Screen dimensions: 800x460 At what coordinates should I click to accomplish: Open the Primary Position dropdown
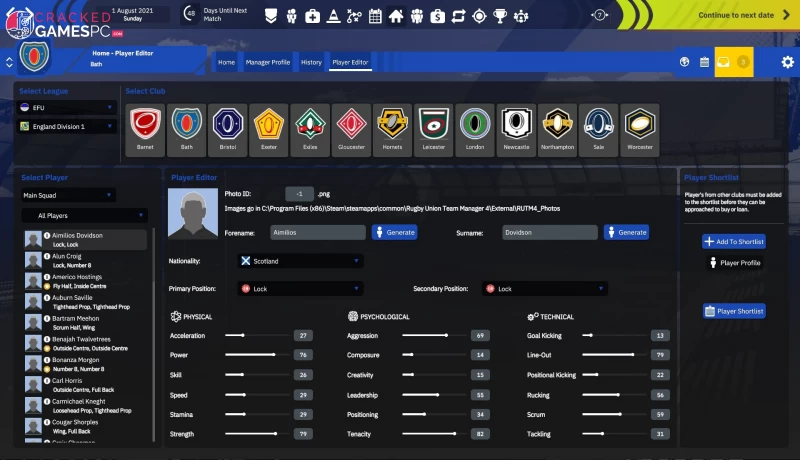[300, 288]
